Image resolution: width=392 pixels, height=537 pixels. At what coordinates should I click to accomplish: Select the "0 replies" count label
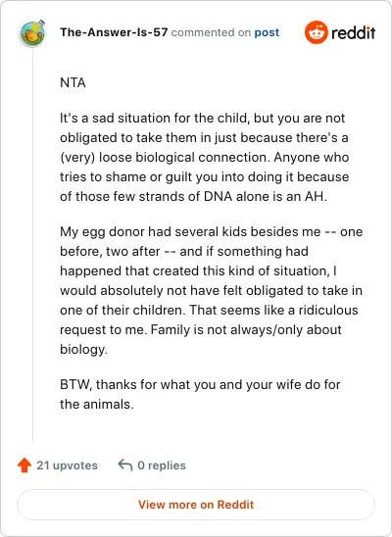(x=162, y=465)
